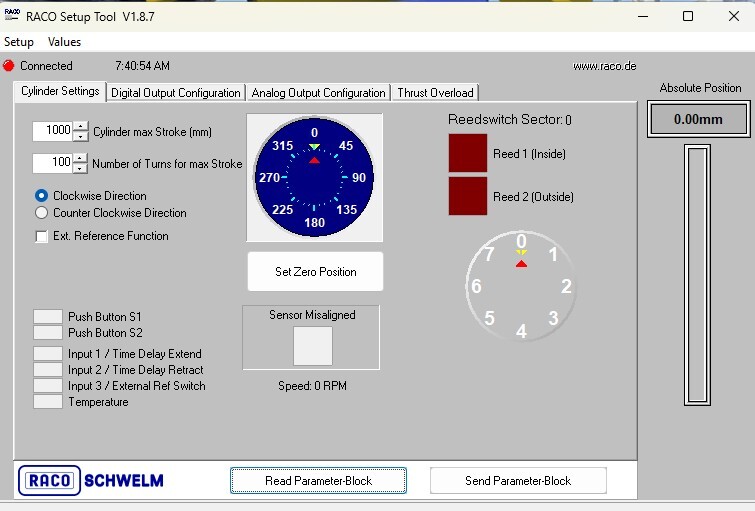Image resolution: width=755 pixels, height=511 pixels.
Task: Maximize the RACO Setup Tool window
Action: coord(688,16)
